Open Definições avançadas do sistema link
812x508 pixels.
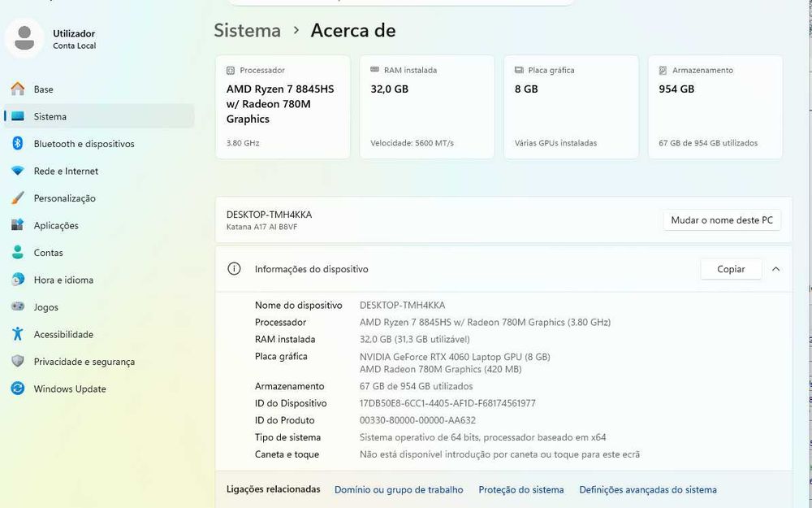tap(648, 490)
